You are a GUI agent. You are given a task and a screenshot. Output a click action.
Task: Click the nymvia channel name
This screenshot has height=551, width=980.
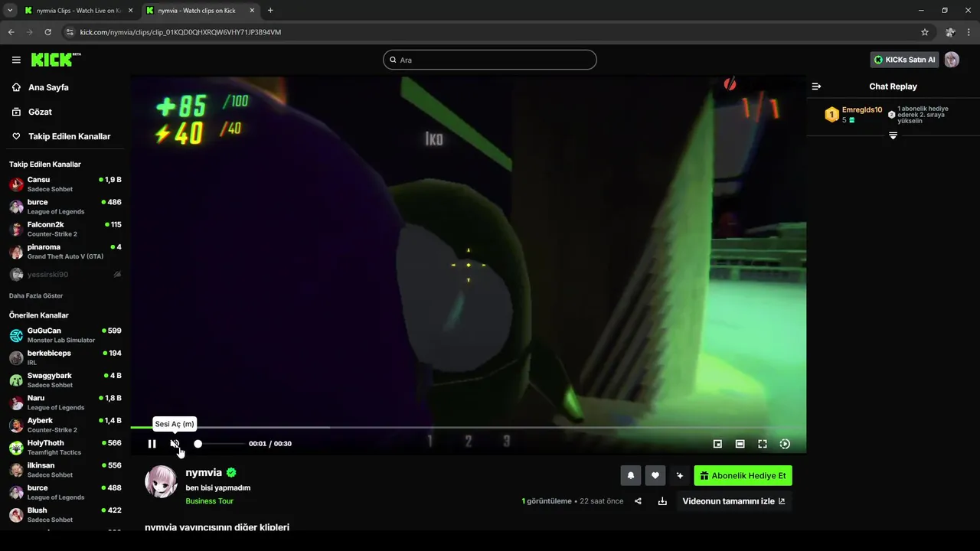coord(204,473)
